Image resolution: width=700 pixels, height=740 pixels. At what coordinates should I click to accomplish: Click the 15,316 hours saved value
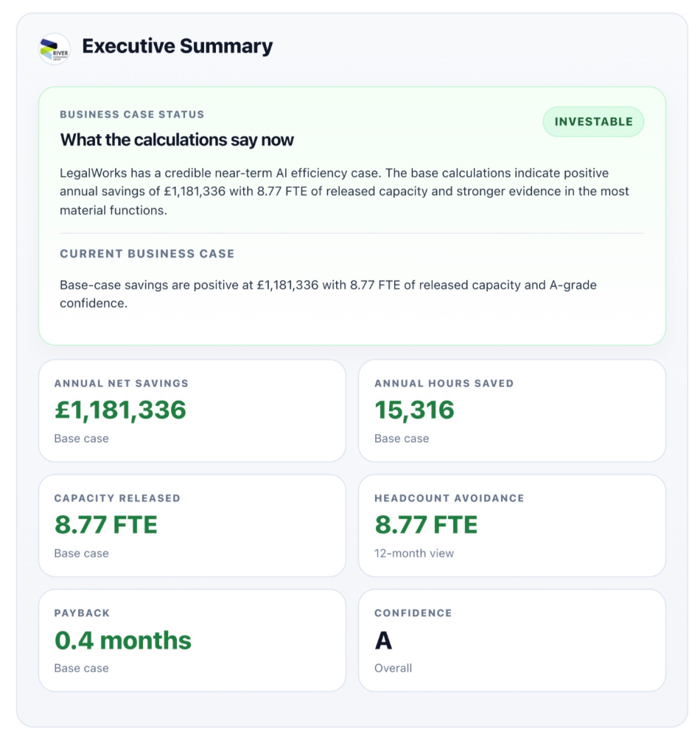[414, 410]
